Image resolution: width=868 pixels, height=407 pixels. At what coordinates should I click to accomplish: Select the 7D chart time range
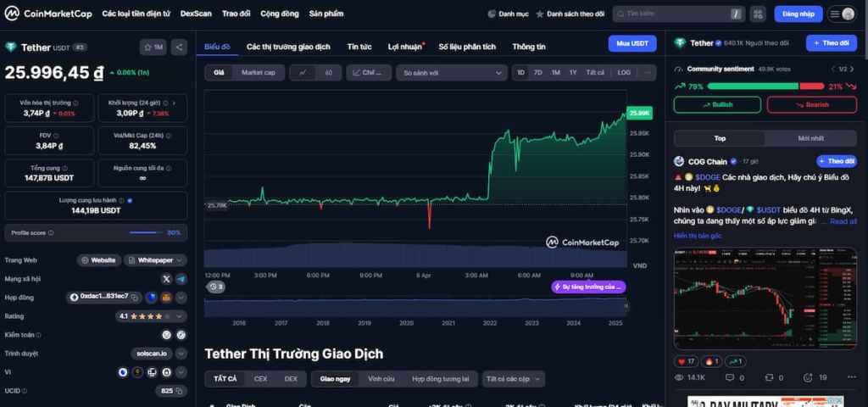537,73
